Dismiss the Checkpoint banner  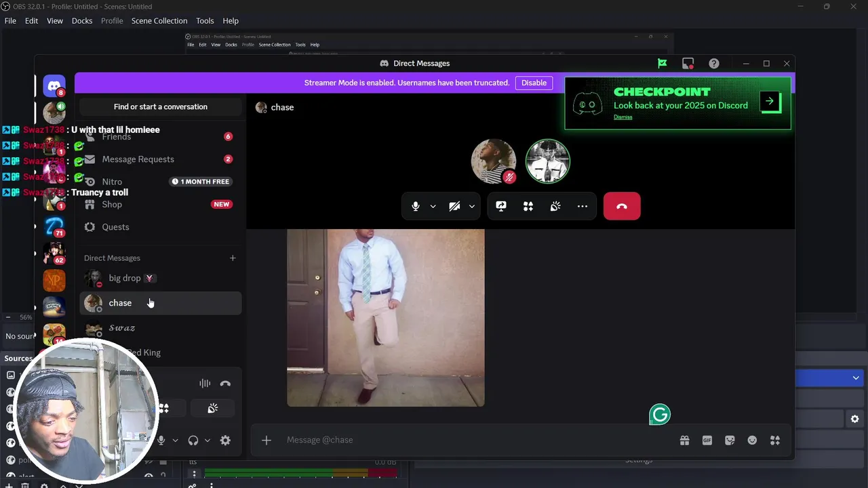[623, 117]
